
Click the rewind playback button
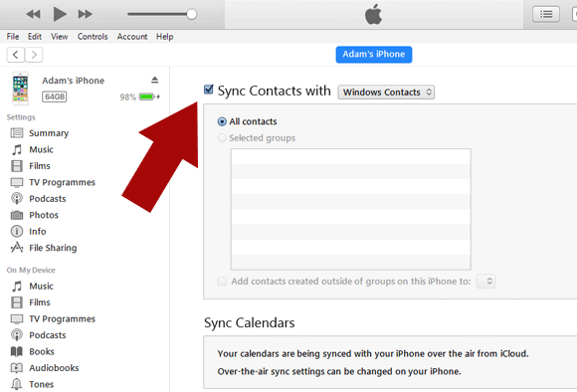[x=33, y=14]
